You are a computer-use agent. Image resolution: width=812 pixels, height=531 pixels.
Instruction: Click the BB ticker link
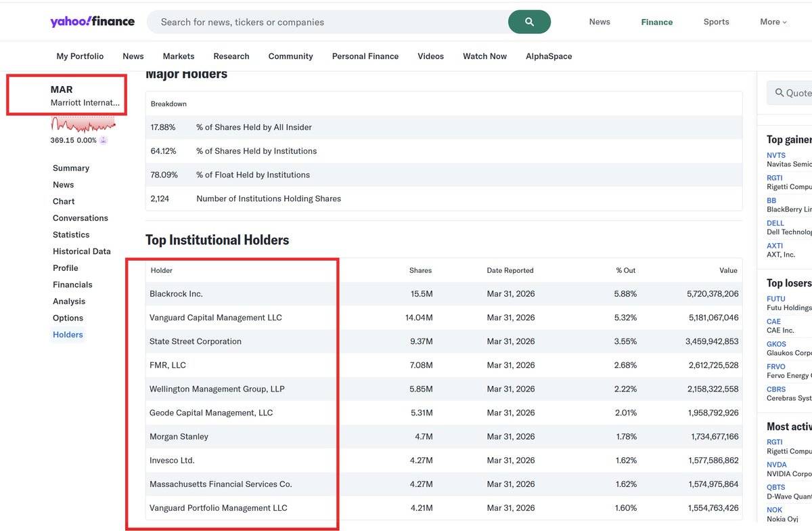(x=771, y=200)
